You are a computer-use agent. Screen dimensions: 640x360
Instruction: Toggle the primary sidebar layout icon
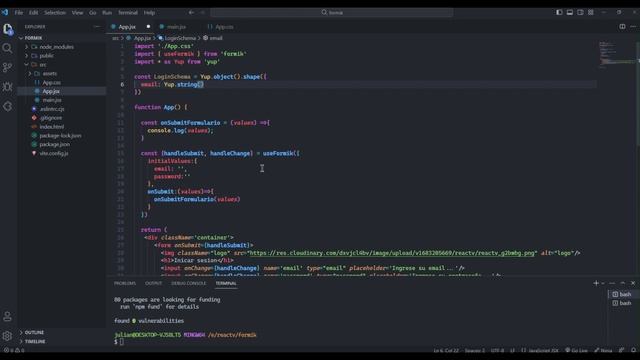559,12
